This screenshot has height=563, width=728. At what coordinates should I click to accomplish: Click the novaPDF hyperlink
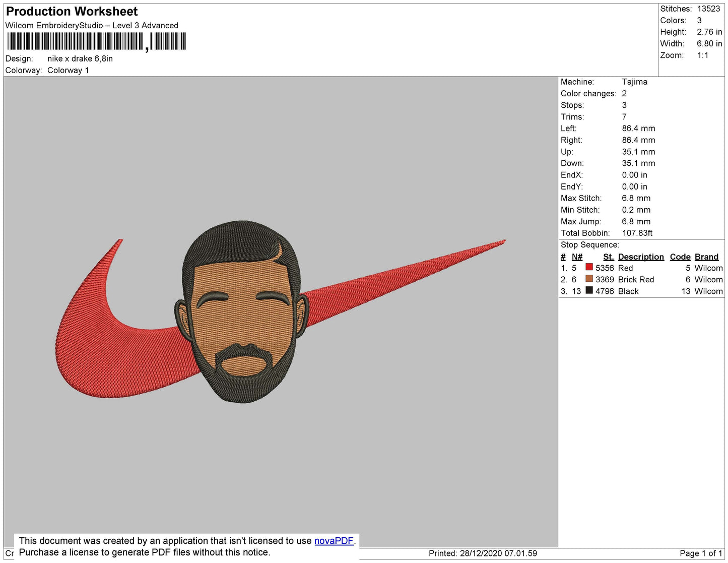tap(334, 541)
